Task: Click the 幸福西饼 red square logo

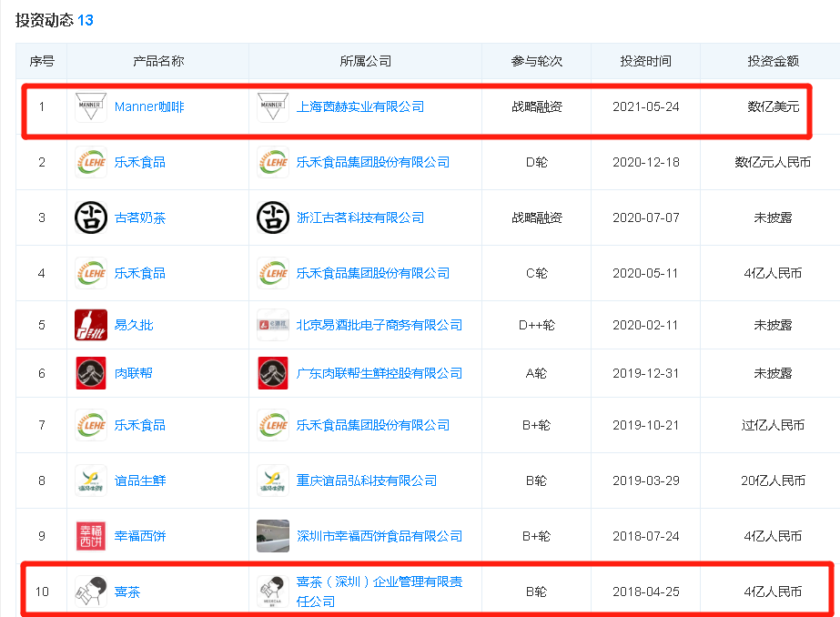Action: pyautogui.click(x=88, y=536)
